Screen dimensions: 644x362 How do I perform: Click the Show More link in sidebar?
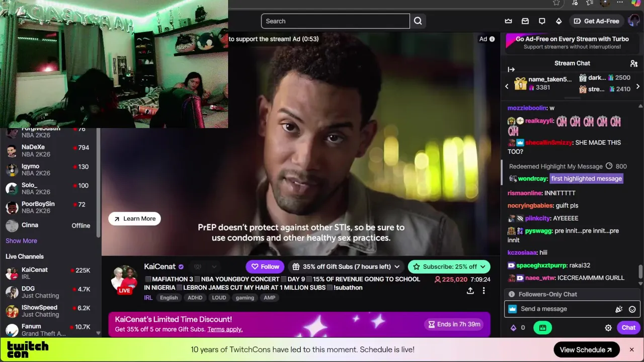(x=21, y=241)
